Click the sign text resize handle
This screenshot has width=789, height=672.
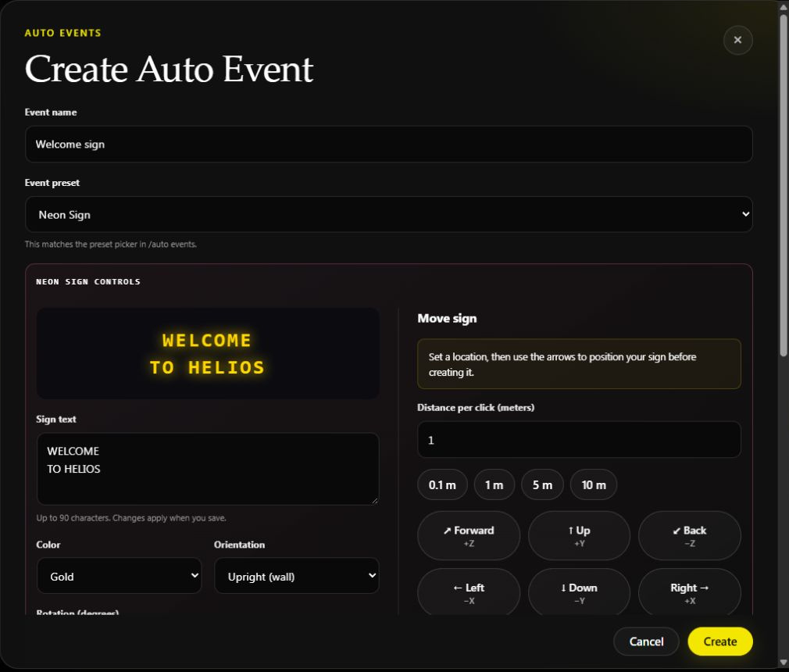pyautogui.click(x=375, y=500)
